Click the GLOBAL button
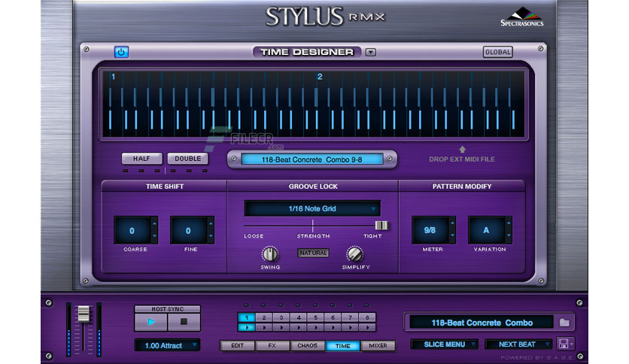629x364 pixels. (x=497, y=52)
